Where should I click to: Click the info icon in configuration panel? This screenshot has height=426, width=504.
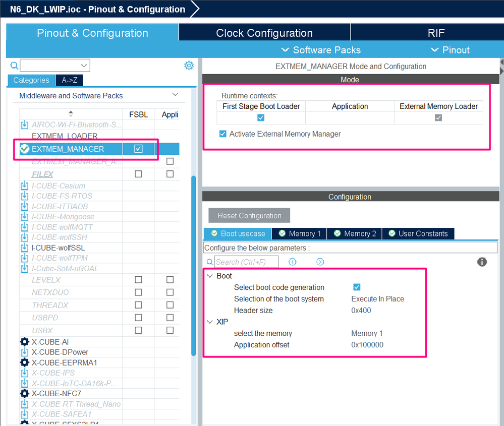(482, 262)
